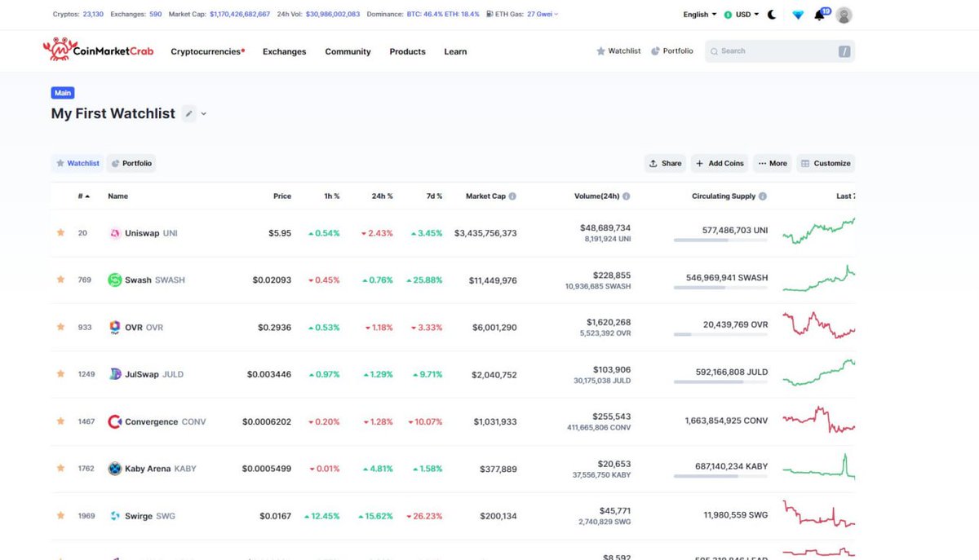Image resolution: width=979 pixels, height=560 pixels.
Task: Open notifications bell icon
Action: click(x=820, y=15)
